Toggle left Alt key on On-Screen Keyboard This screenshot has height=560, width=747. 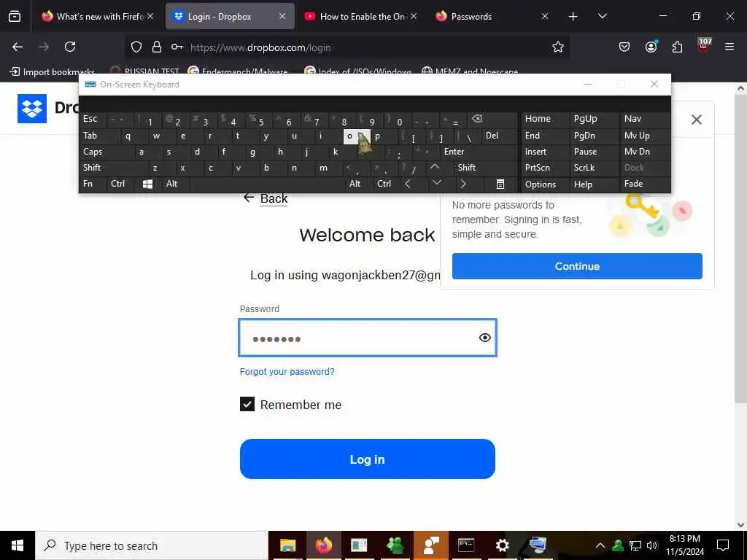pos(175,184)
